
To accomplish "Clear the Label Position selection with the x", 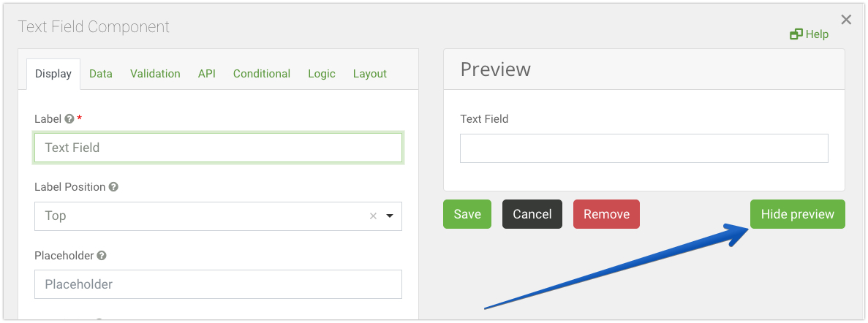I will tap(373, 216).
